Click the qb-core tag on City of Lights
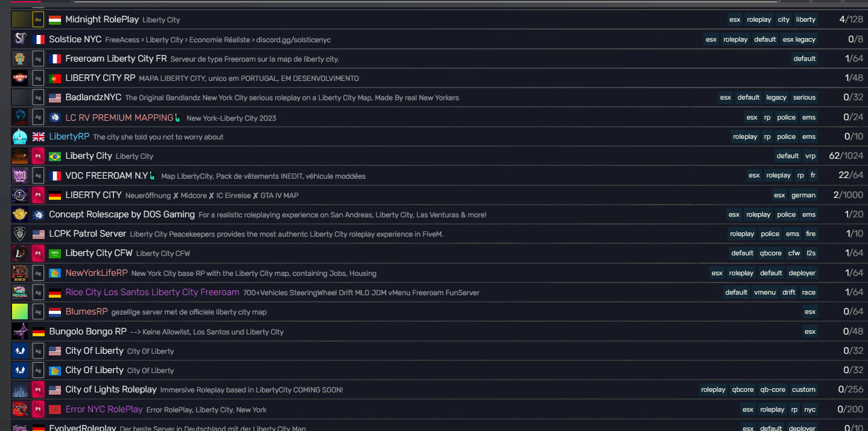868x431 pixels. click(x=773, y=389)
